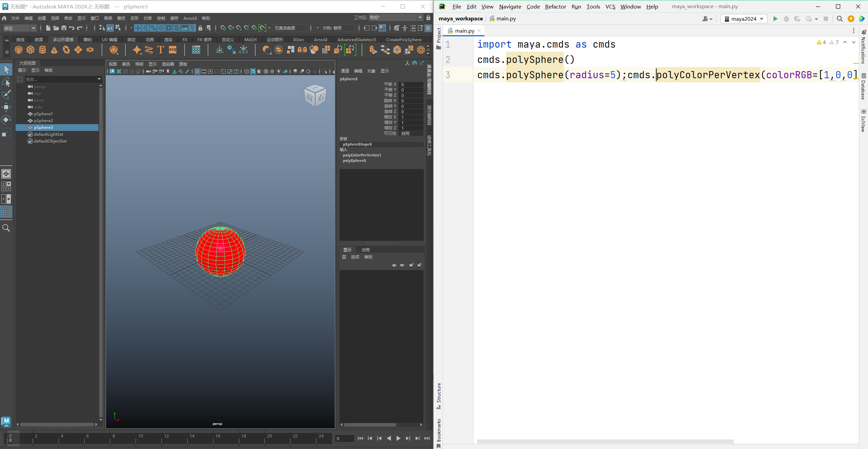The height and width of the screenshot is (449, 868).
Task: Click the polygon cube shelf icon
Action: 31,50
